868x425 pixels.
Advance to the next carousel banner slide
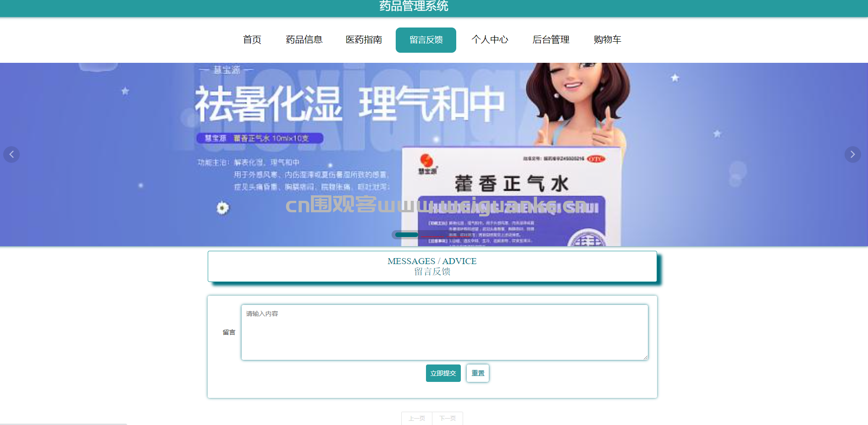pyautogui.click(x=852, y=155)
